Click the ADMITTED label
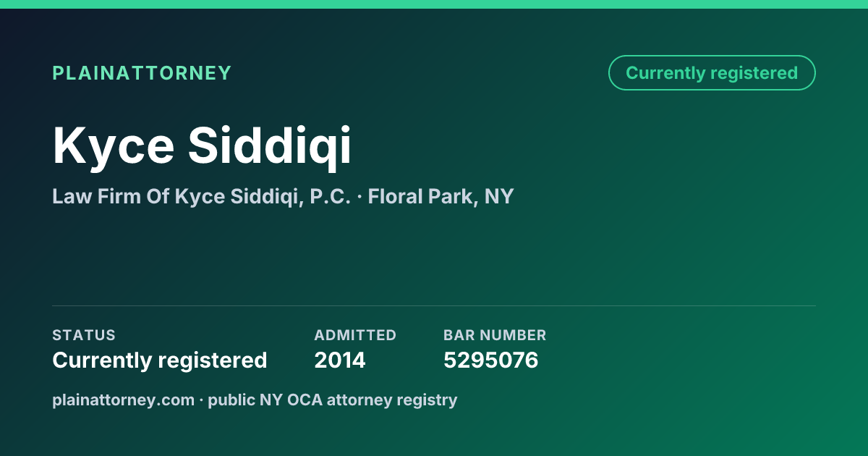Screen dimensions: 868x456 pyautogui.click(x=355, y=335)
